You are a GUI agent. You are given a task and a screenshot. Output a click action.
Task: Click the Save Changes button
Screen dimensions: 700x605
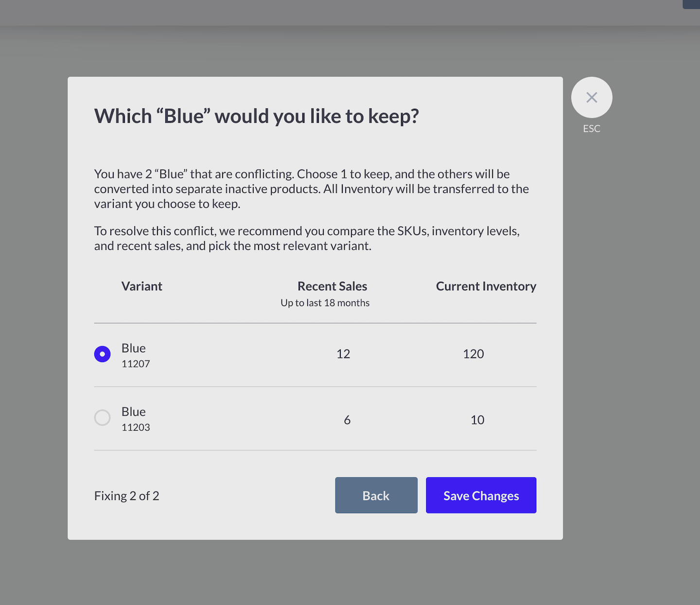pyautogui.click(x=481, y=495)
